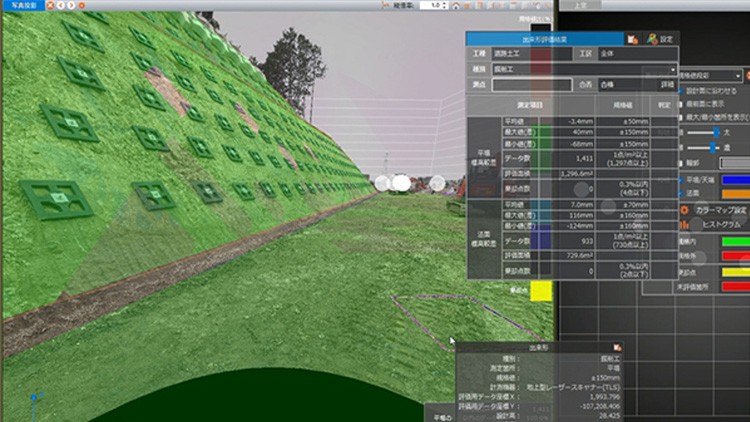The height and width of the screenshot is (422, 750).
Task: Open the 種別 dropdown showing 掘削工
Action: [585, 69]
